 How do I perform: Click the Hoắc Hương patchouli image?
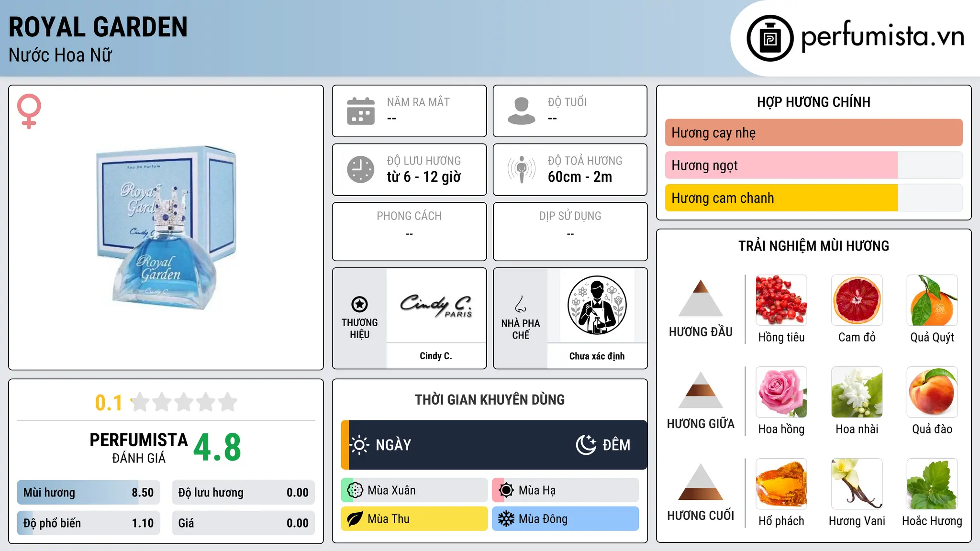(x=932, y=484)
